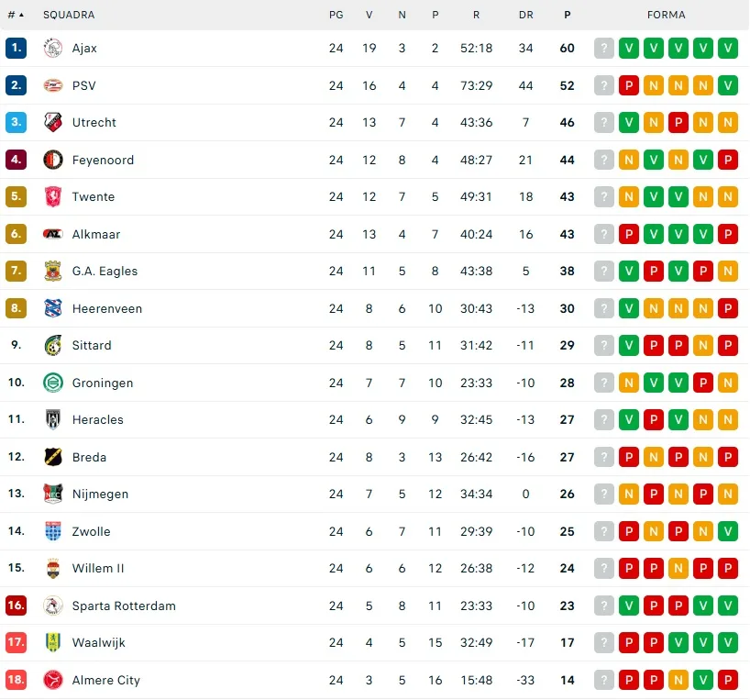
Task: Sort standings by PG column header
Action: pos(336,15)
